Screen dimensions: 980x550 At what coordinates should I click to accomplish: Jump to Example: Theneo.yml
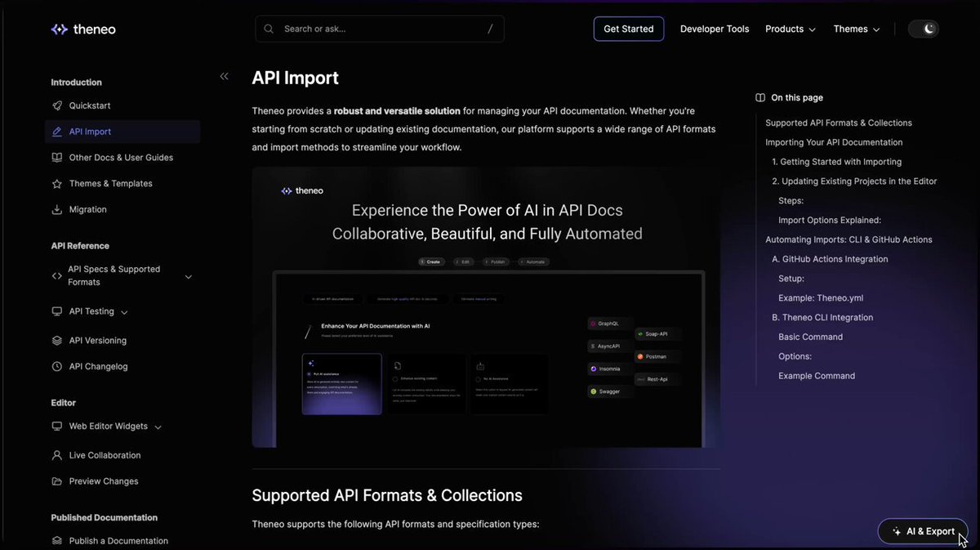(821, 298)
